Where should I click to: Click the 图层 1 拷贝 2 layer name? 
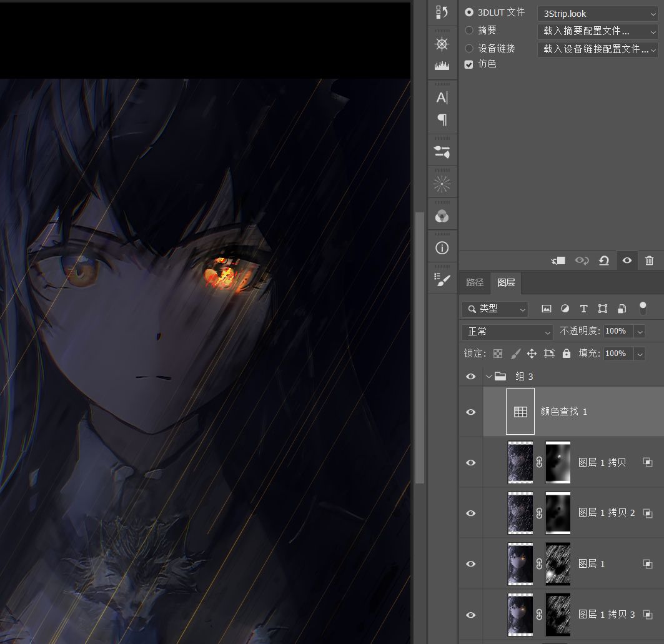click(x=607, y=513)
